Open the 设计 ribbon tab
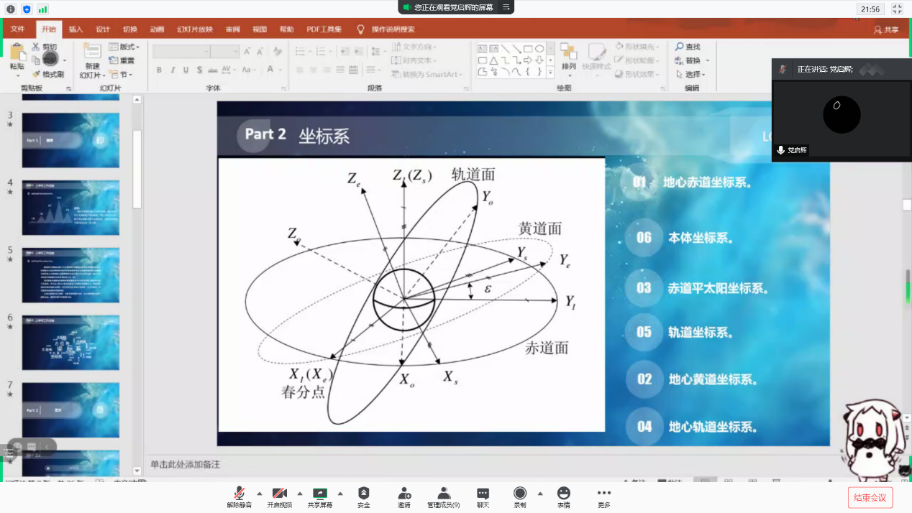Screen dimensions: 912x513 pos(103,29)
